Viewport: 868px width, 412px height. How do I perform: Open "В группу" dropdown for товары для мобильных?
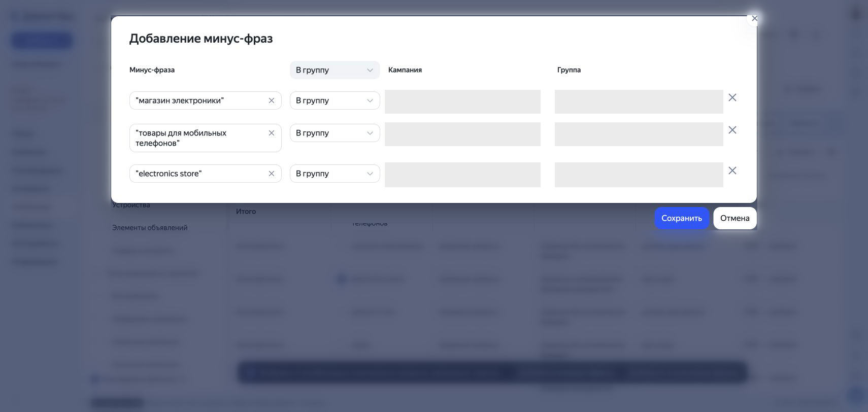click(335, 133)
